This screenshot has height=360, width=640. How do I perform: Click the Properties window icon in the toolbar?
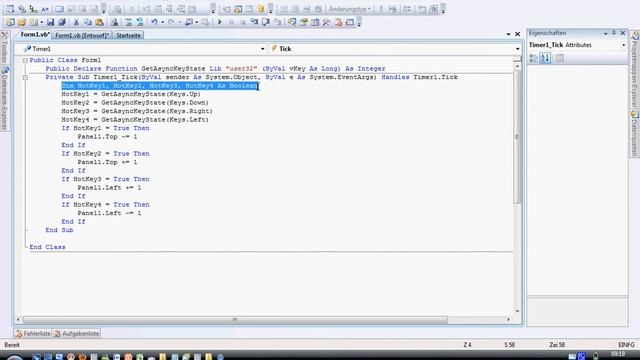304,22
